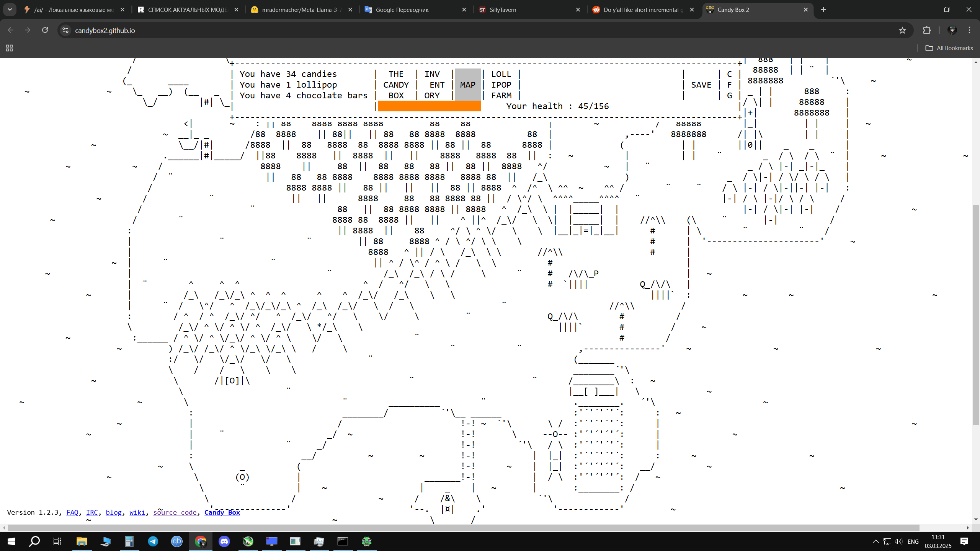
Task: Open the bold Candy Box link
Action: tap(222, 512)
